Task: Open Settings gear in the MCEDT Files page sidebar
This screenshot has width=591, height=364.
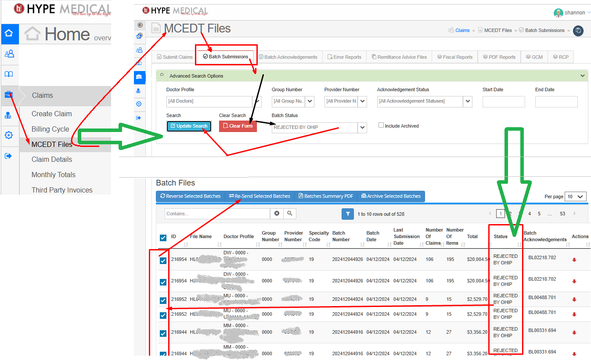Action: tap(139, 104)
